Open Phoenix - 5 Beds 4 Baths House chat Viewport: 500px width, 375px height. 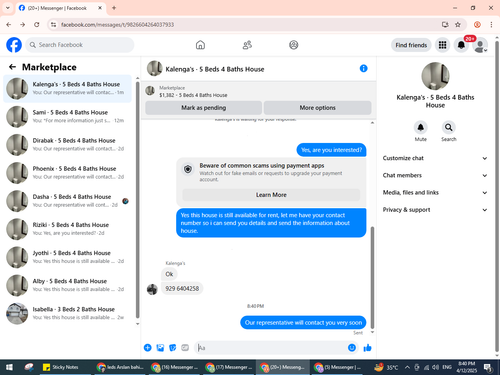click(67, 173)
